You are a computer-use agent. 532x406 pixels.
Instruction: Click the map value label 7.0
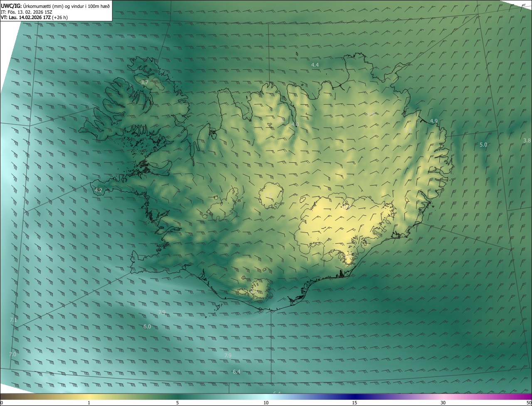pyautogui.click(x=12, y=354)
